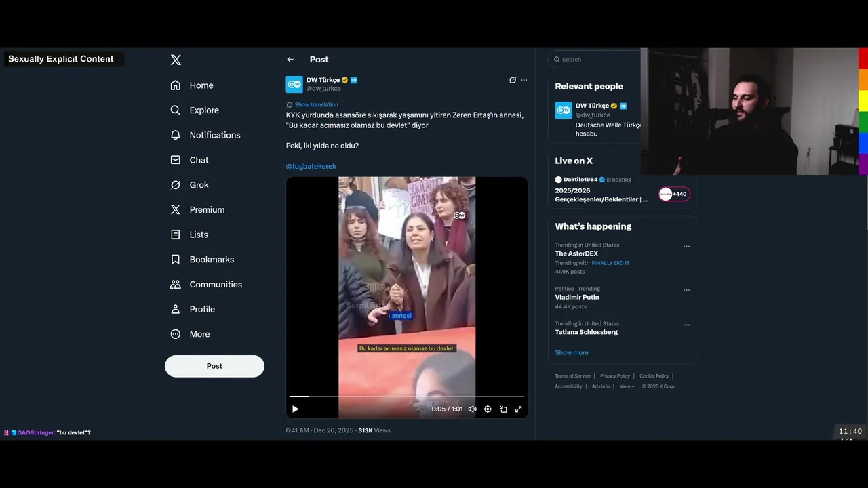Click the post timestamp Dec 26, 2025
The width and height of the screenshot is (868, 488).
319,430
